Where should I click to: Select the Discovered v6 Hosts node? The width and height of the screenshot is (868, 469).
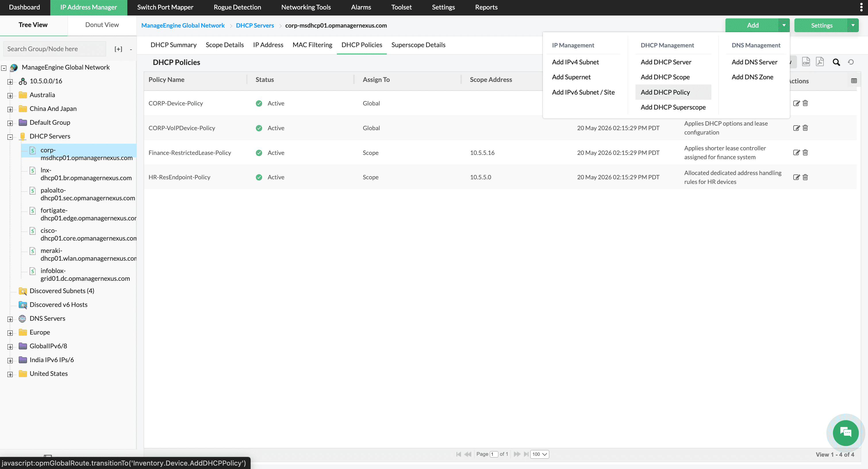[58, 305]
